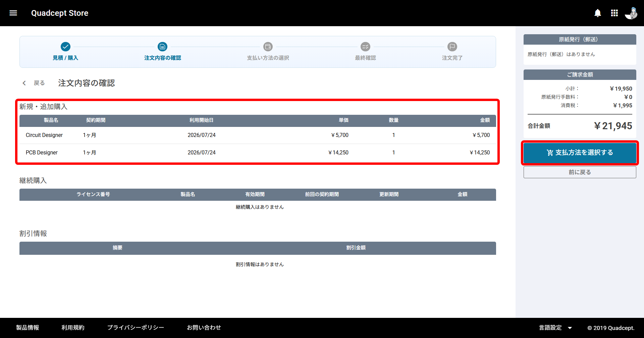Click the back chevron beside 戻る

24,83
